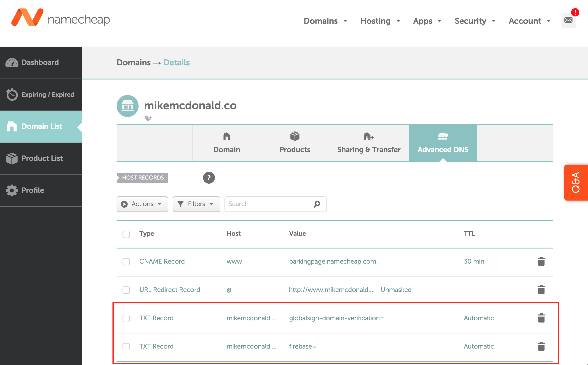Image resolution: width=588 pixels, height=365 pixels.
Task: Switch to the Products tab
Action: (295, 143)
